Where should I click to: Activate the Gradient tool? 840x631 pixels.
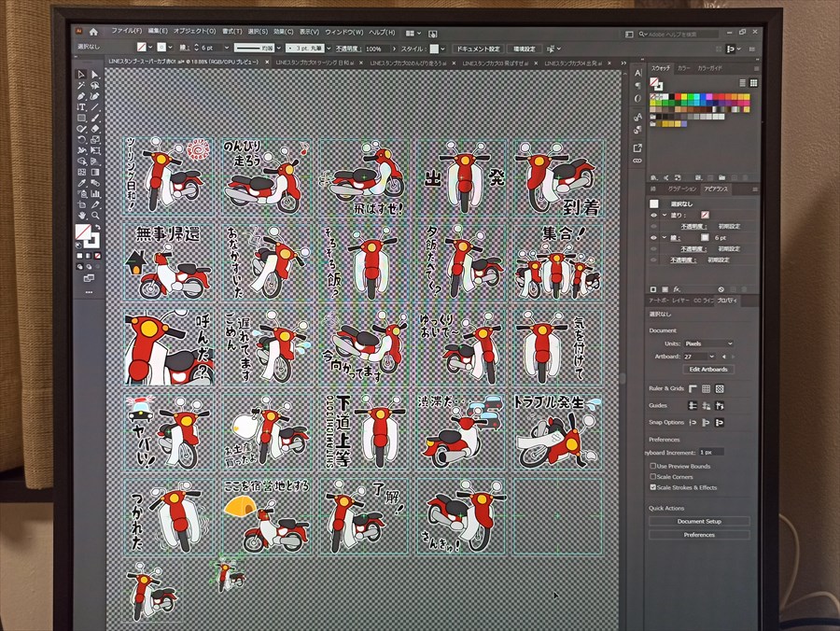(x=94, y=172)
